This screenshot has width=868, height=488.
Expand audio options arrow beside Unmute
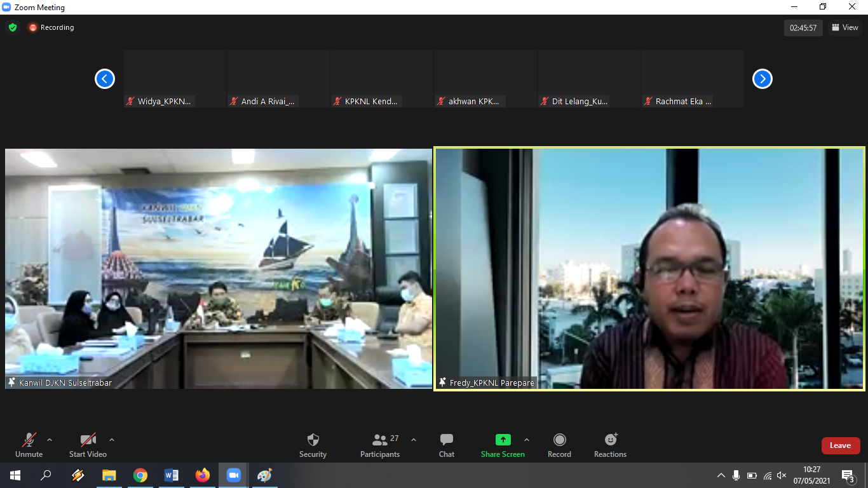(x=50, y=440)
